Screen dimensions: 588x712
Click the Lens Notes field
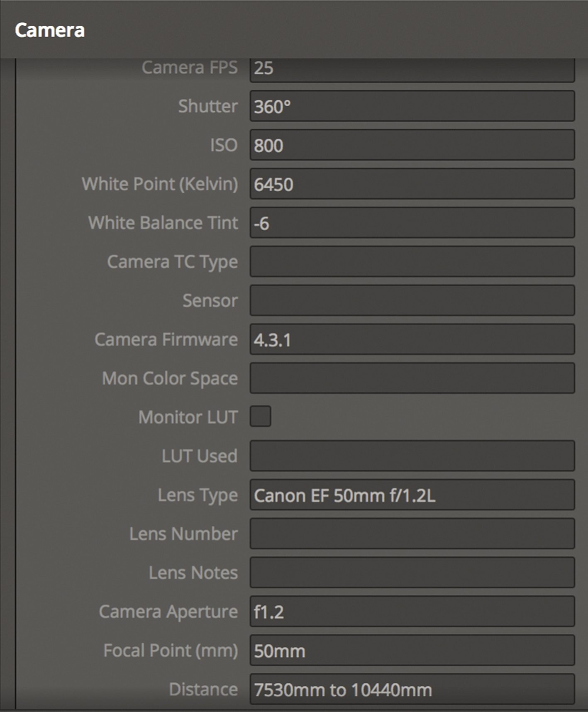coord(412,573)
